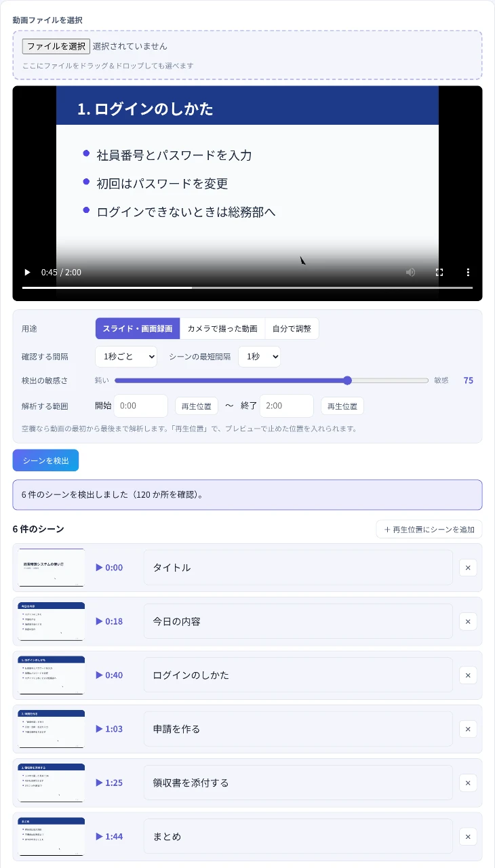This screenshot has height=868, width=495.
Task: Edit the 今日の内容 scene name field
Action: tap(298, 621)
